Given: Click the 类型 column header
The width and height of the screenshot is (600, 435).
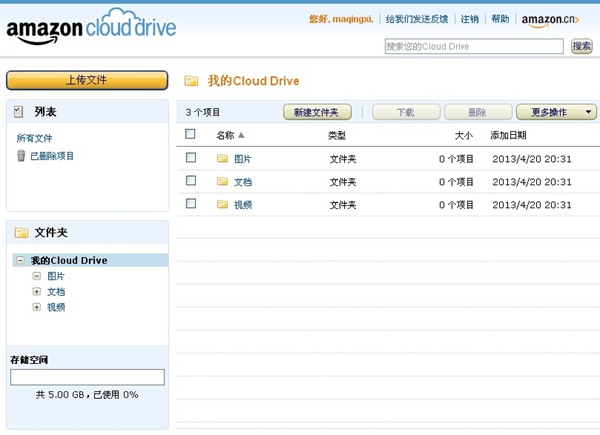Looking at the screenshot, I should 337,135.
